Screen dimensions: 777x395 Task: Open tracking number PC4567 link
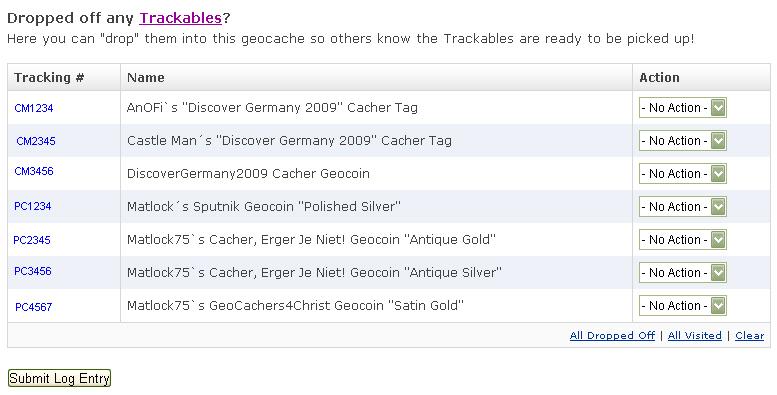(34, 307)
